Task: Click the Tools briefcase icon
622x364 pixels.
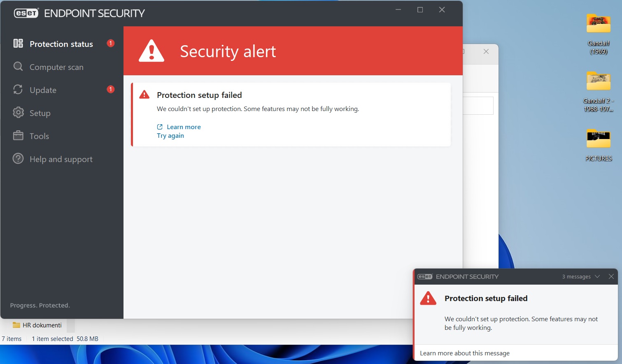Action: pyautogui.click(x=18, y=135)
